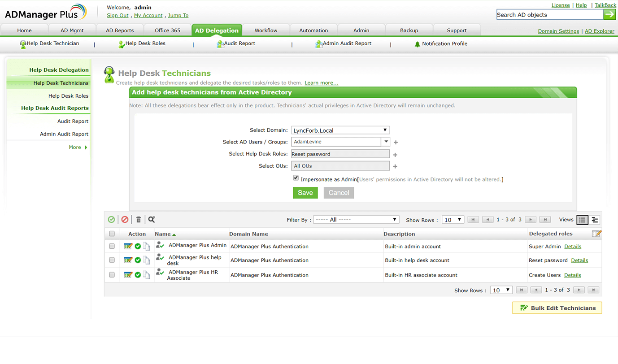
Task: Open the Domain Settings link
Action: coord(558,31)
